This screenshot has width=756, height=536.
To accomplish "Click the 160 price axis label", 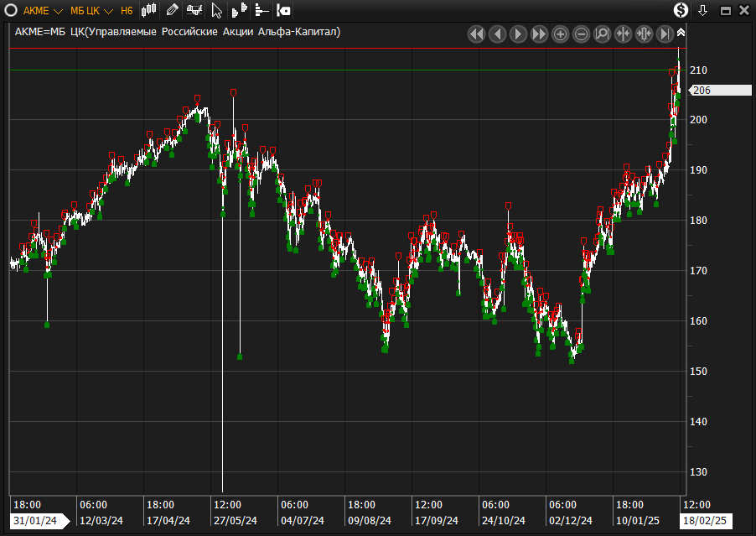I will [699, 321].
